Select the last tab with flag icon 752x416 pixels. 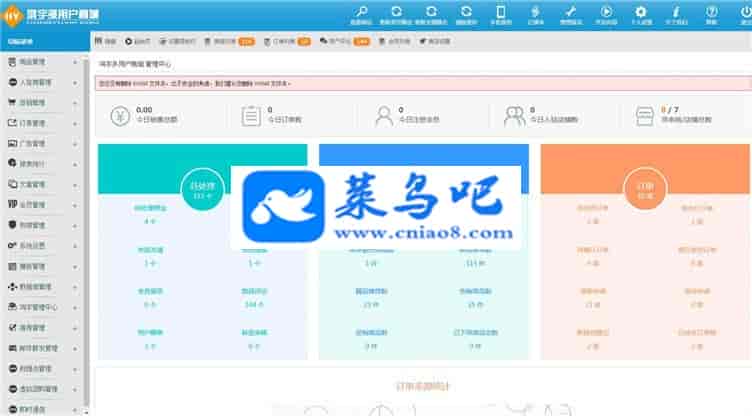pyautogui.click(x=435, y=42)
